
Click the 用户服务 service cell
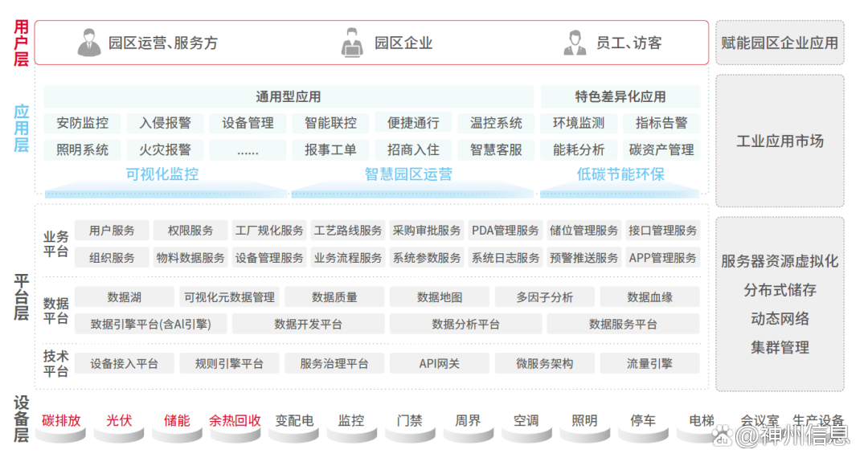coord(112,231)
